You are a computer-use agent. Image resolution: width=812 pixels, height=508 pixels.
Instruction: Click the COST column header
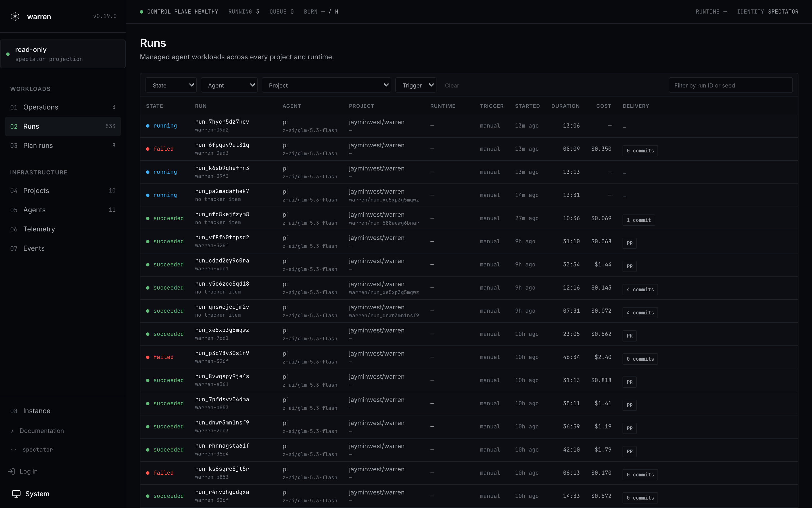pyautogui.click(x=603, y=106)
